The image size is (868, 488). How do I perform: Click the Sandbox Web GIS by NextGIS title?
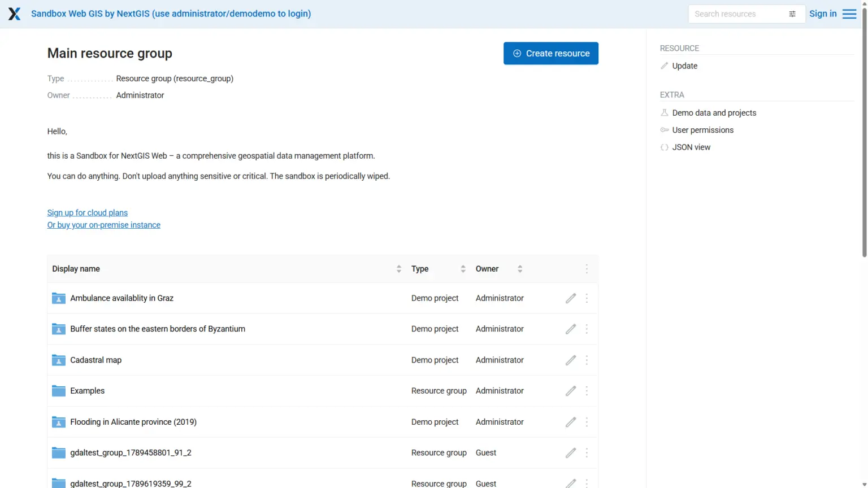click(171, 14)
